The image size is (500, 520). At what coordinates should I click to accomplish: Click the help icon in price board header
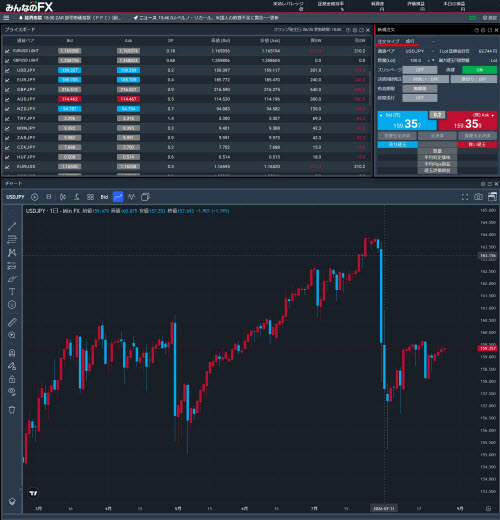(348, 30)
